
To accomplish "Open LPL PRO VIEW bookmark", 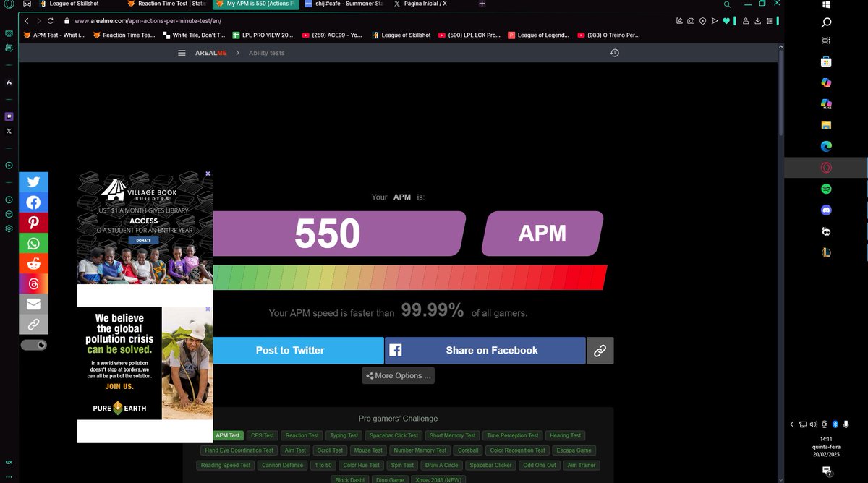I will click(263, 35).
